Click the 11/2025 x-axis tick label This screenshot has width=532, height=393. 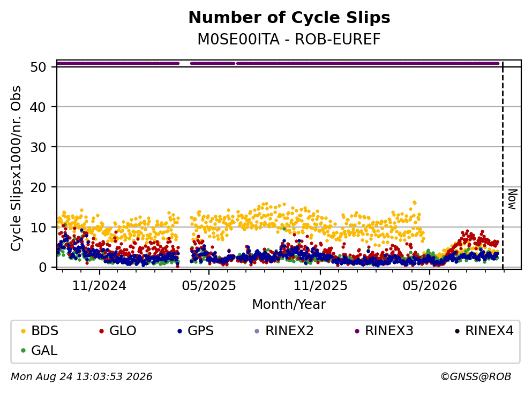[320, 286]
